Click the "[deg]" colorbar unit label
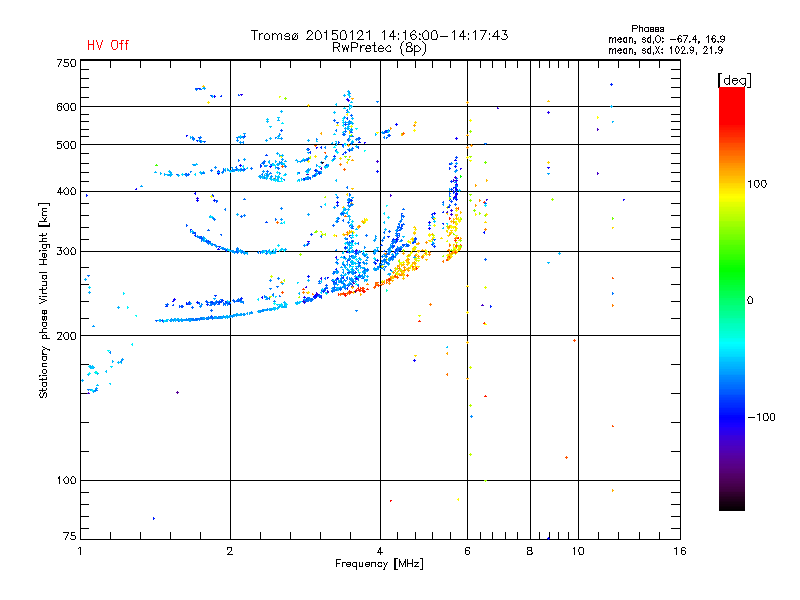Screen dimensions: 800x600 coord(734,80)
